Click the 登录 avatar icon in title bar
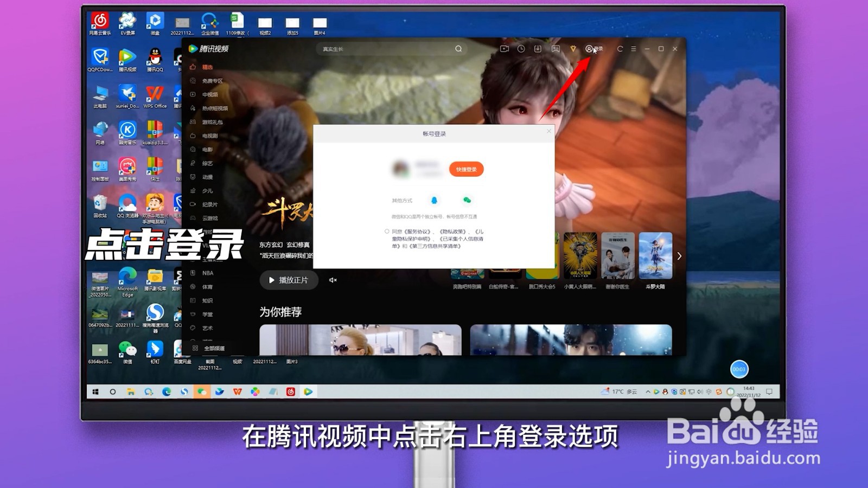 pos(589,49)
